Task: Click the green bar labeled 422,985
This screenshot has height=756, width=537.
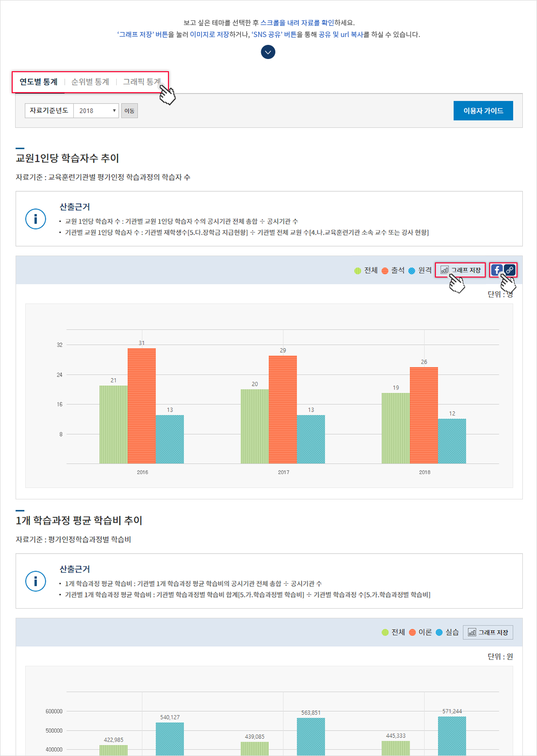Action: pyautogui.click(x=113, y=750)
